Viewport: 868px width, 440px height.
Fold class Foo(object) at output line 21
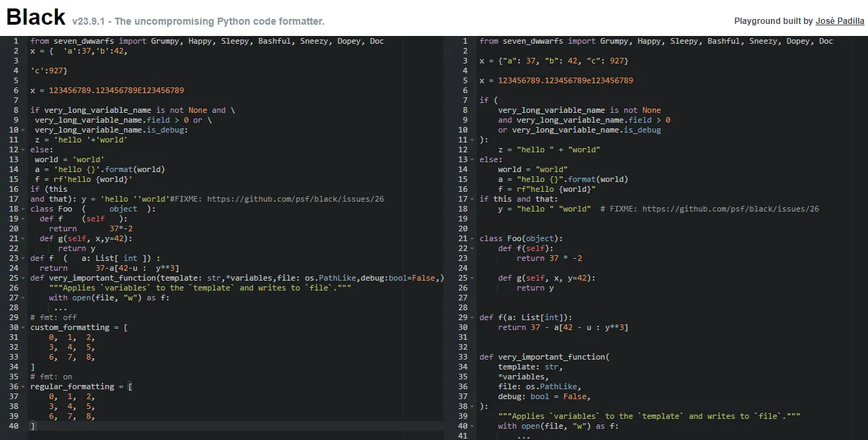[x=472, y=238]
